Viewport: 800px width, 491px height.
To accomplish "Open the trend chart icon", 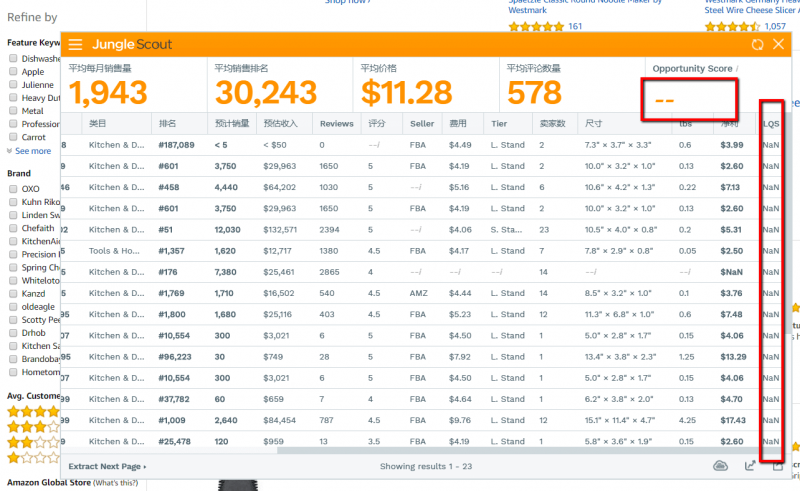I will click(x=750, y=465).
